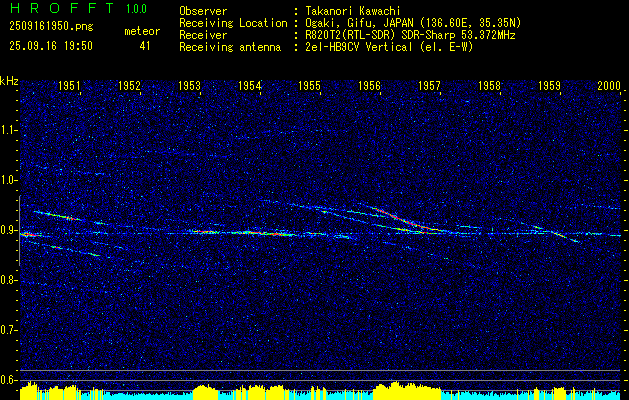This screenshot has height=400, width=629.
Task: Click the 2000 time axis label
Action: click(609, 85)
